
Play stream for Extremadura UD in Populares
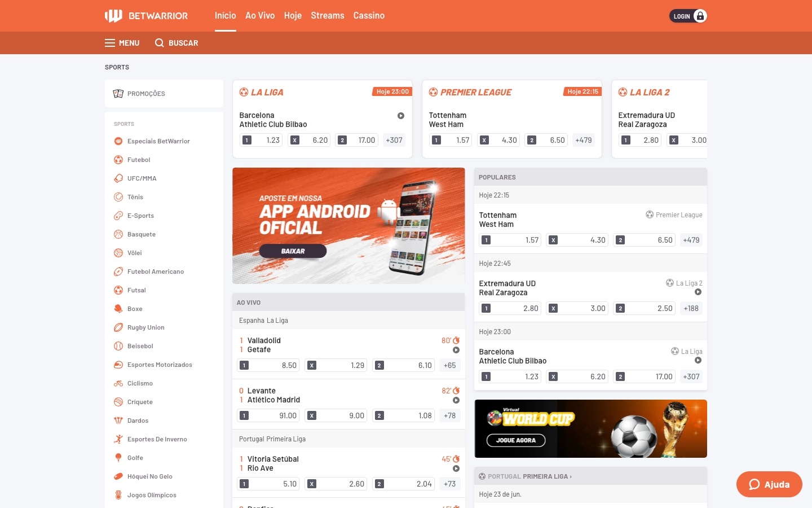coord(698,292)
